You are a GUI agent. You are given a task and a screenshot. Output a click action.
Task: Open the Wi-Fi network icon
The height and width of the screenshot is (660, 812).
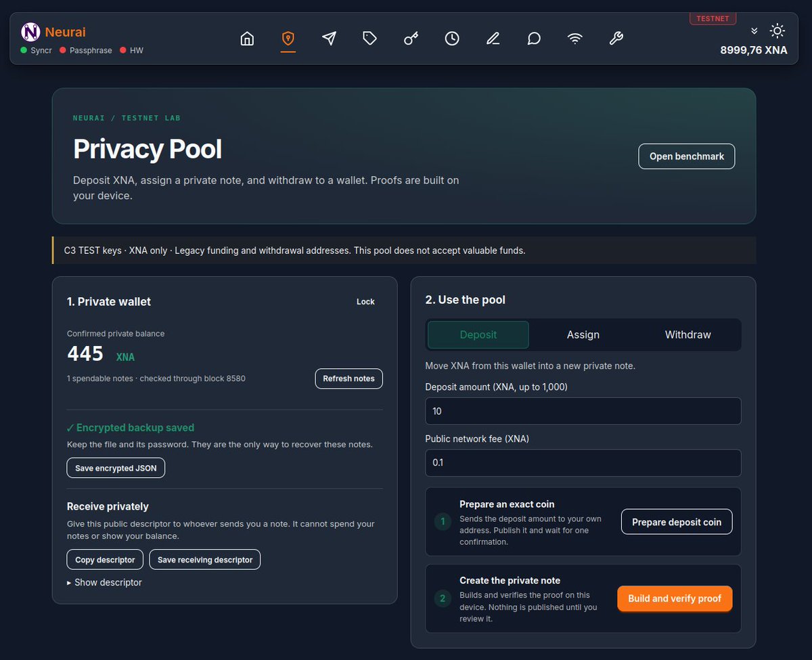(575, 39)
